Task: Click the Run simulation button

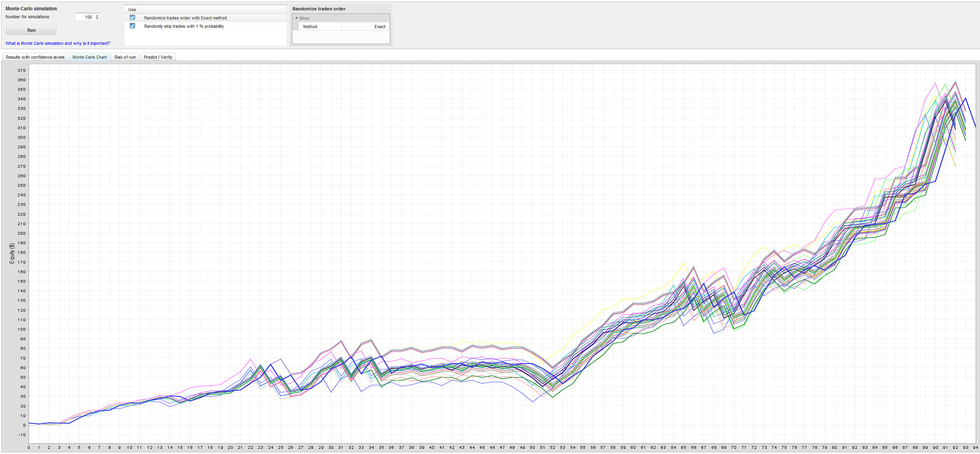Action: point(31,30)
